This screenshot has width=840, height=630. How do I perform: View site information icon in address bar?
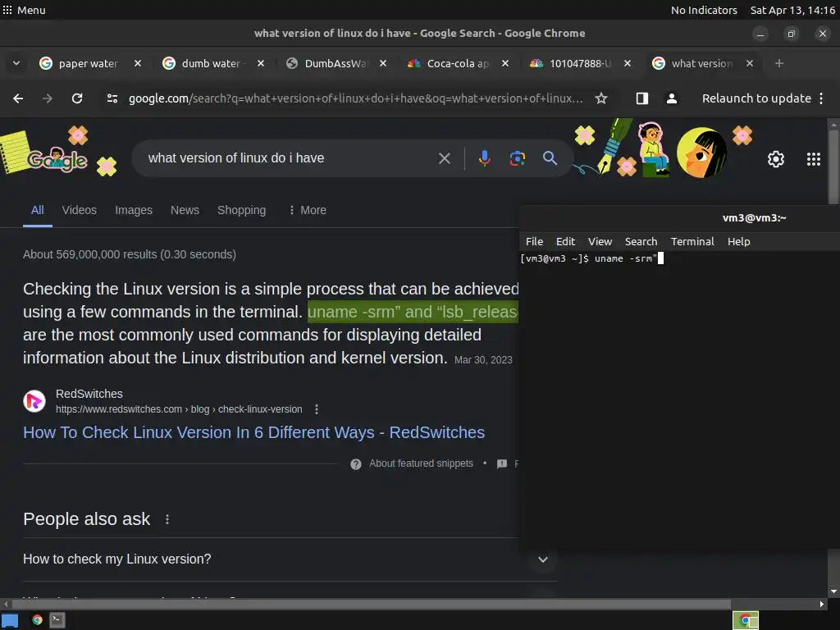pyautogui.click(x=112, y=98)
